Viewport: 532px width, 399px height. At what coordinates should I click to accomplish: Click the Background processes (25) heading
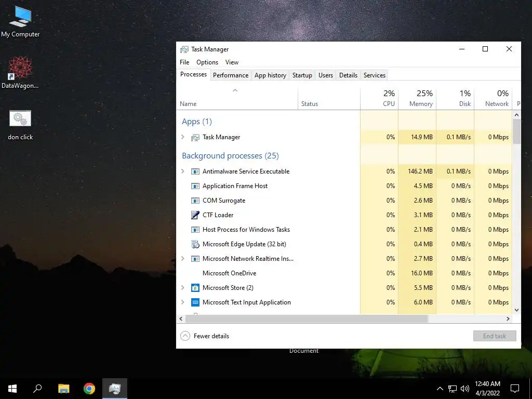point(230,156)
